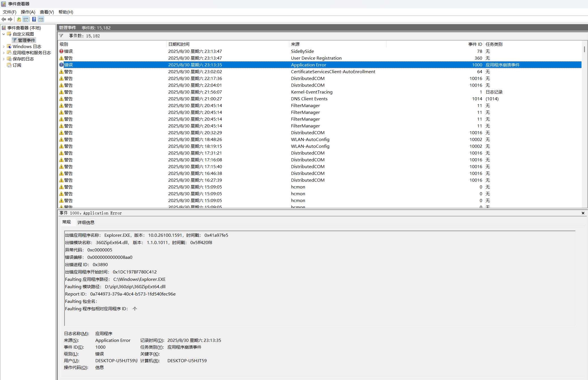
Task: Click the back arrow toolbar icon
Action: pos(4,19)
